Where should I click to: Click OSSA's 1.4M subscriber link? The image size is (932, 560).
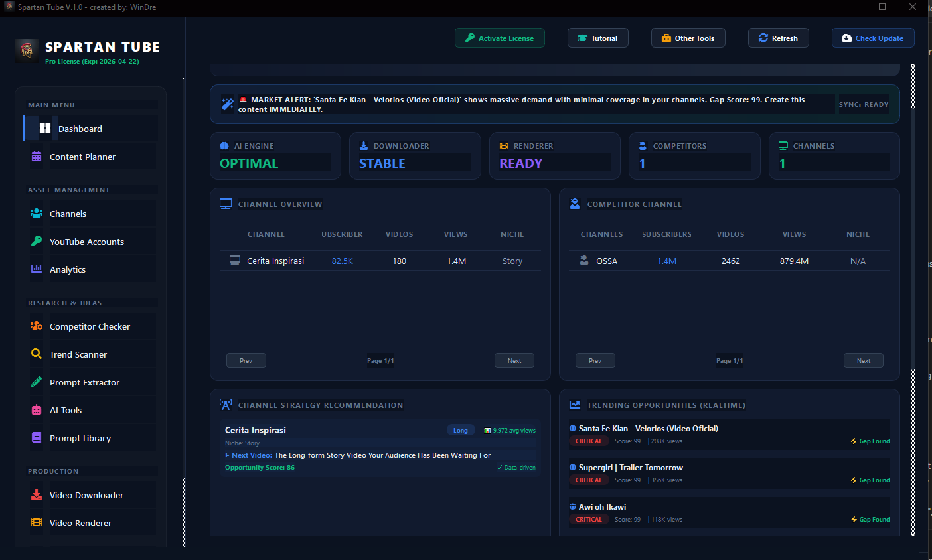click(x=666, y=261)
